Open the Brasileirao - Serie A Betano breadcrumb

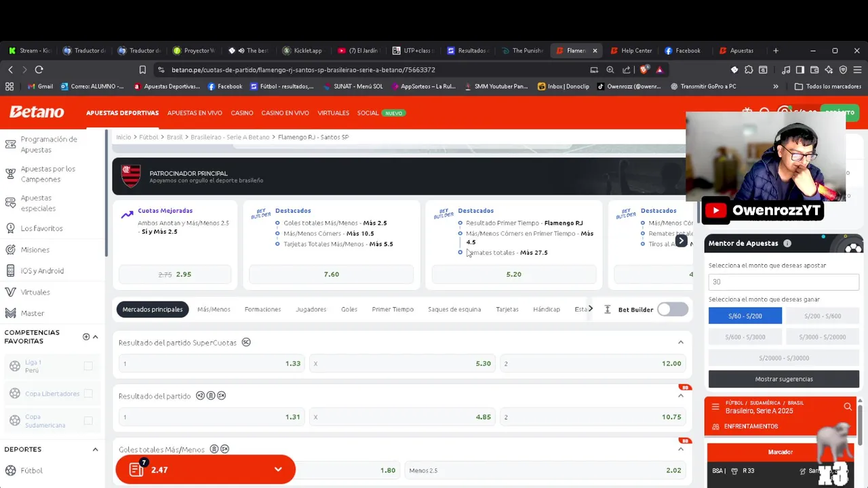[x=230, y=137]
